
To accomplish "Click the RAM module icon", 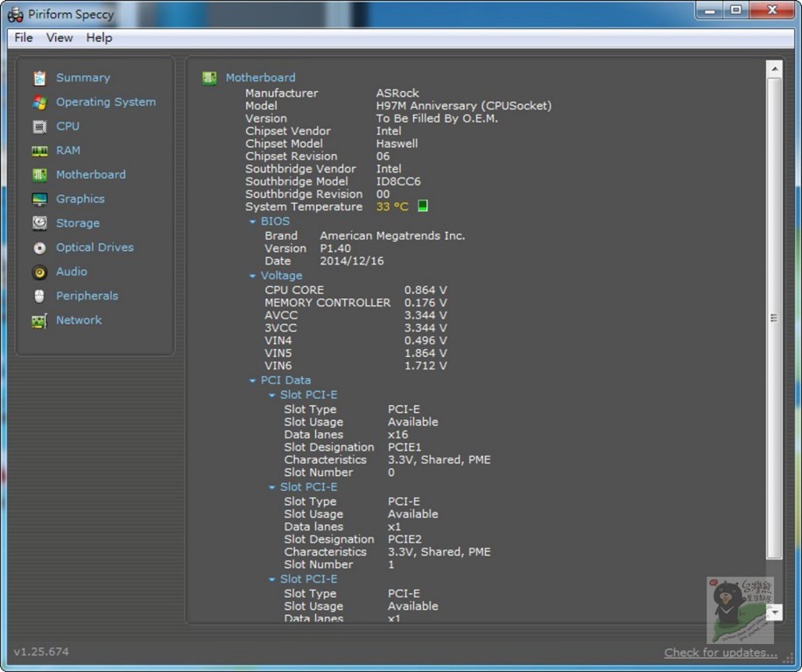I will tap(39, 150).
